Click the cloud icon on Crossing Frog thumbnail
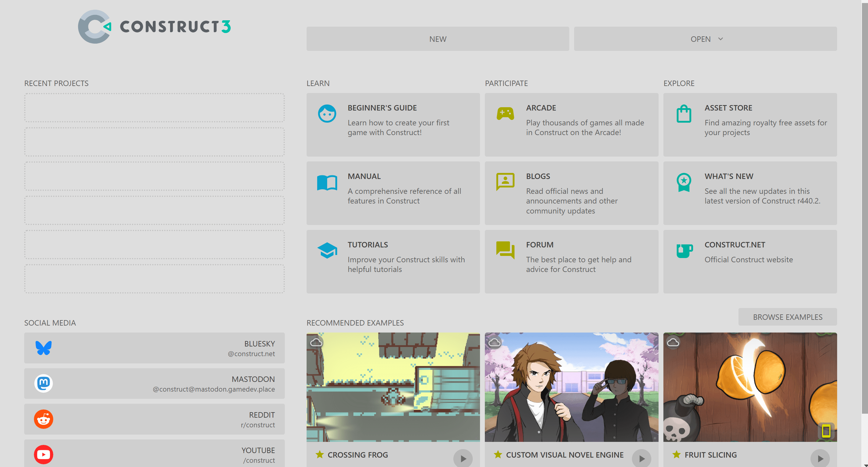This screenshot has height=467, width=868. pos(316,343)
